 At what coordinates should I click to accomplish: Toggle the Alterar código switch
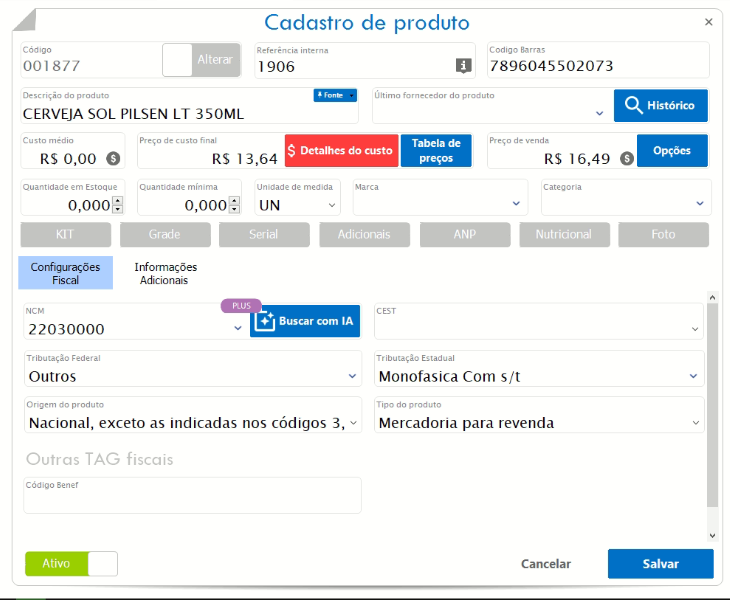click(201, 60)
